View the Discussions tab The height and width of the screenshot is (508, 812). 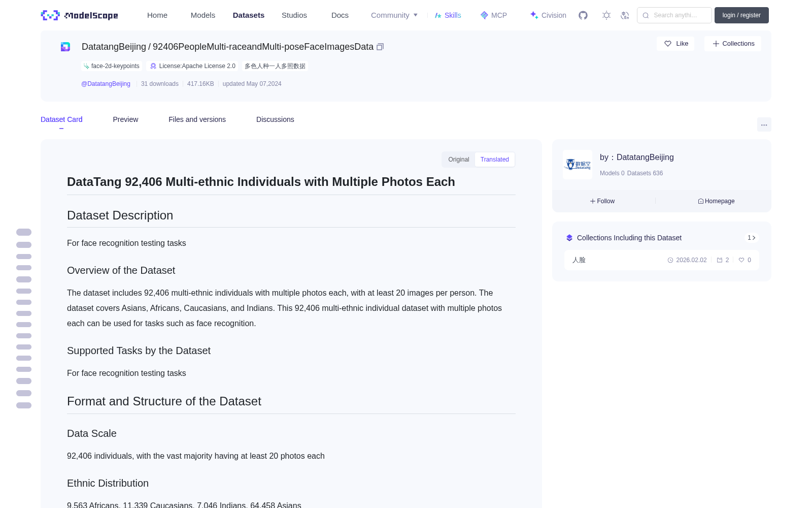[x=275, y=119]
